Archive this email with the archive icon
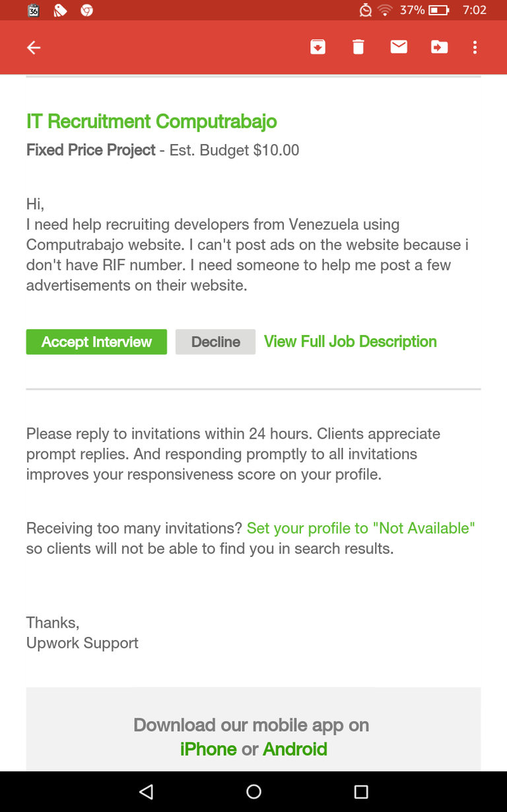The height and width of the screenshot is (812, 507). 318,47
